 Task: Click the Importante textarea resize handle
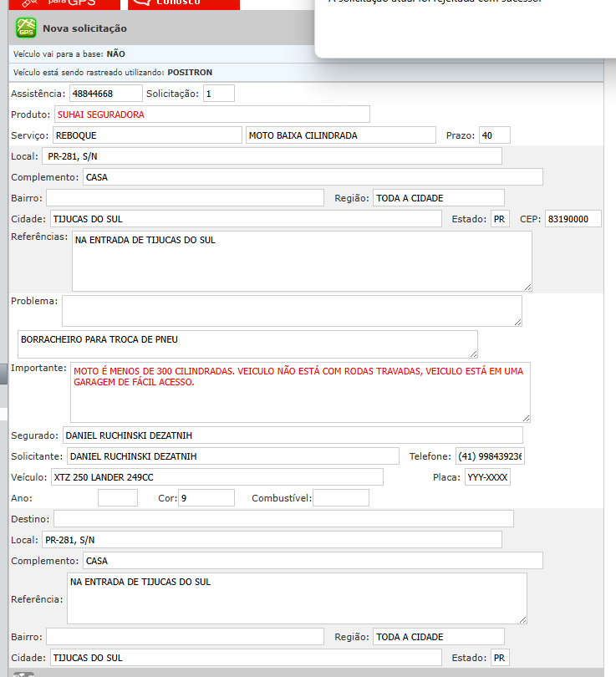point(527,419)
